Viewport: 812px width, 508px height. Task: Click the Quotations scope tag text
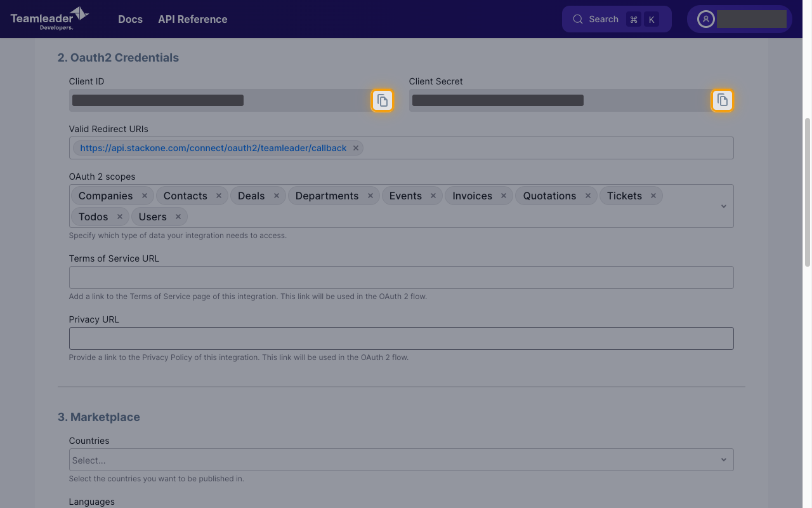point(549,196)
